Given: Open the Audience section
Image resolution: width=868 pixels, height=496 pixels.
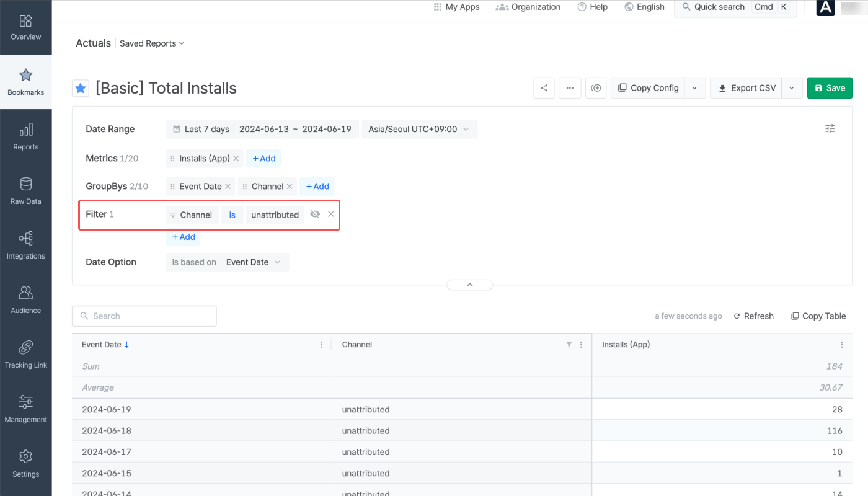Looking at the screenshot, I should (x=25, y=301).
